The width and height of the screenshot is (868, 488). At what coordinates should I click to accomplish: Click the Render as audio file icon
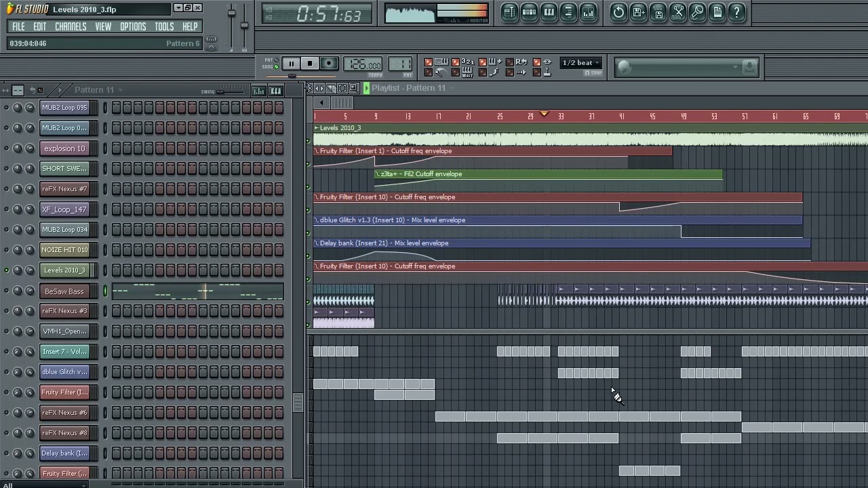click(658, 12)
